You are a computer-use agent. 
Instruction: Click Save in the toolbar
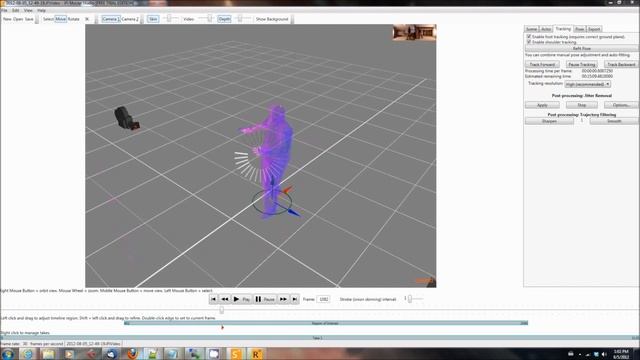(29, 19)
